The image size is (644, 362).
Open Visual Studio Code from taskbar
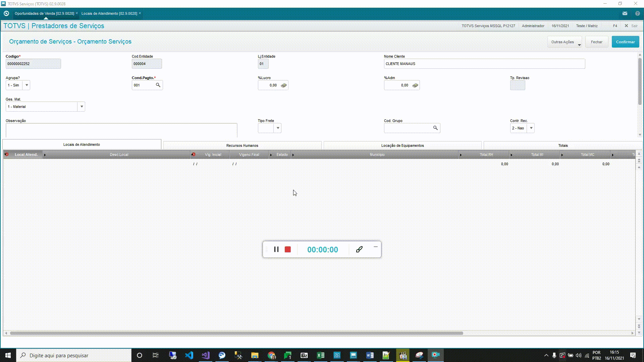click(x=189, y=355)
